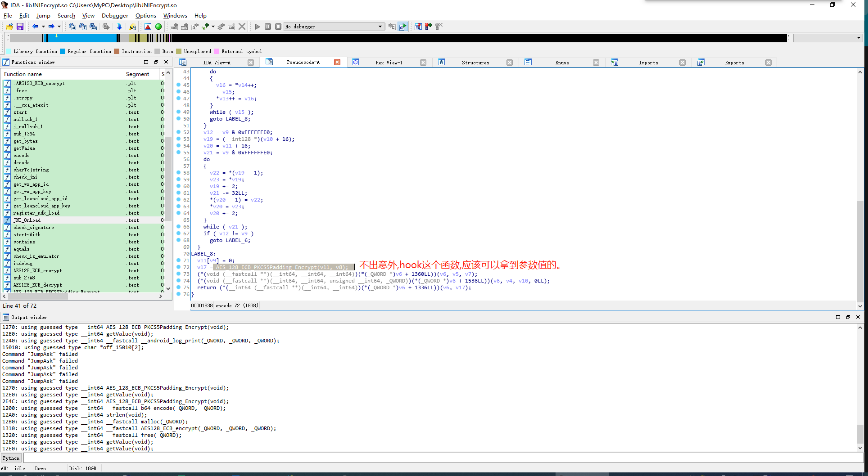Click the gray star toolbar icon
Image resolution: width=868 pixels, height=476 pixels.
[221, 27]
